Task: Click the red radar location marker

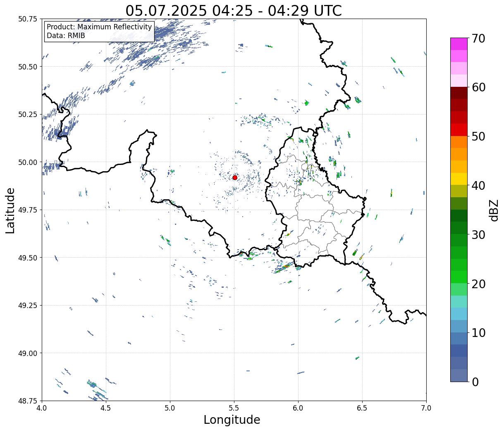Action: [x=235, y=177]
